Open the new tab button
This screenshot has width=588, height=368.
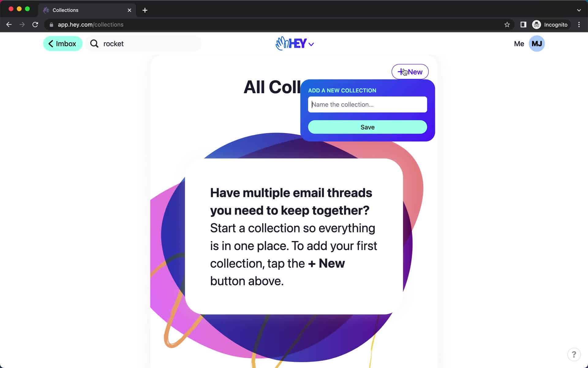tap(145, 10)
